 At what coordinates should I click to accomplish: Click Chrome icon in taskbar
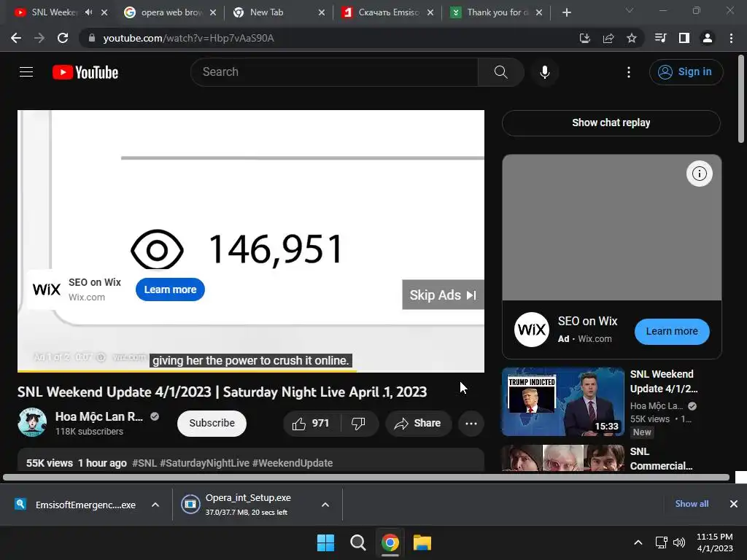pyautogui.click(x=390, y=542)
